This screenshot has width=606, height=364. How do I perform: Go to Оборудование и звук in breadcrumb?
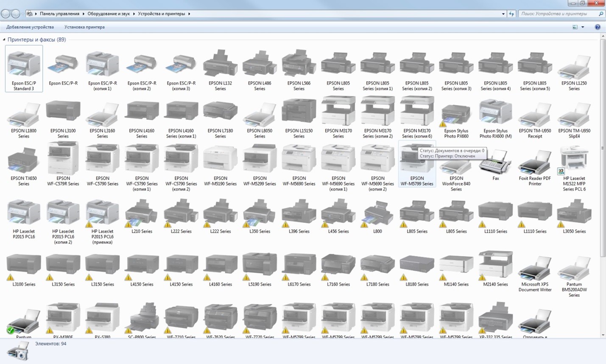point(109,14)
